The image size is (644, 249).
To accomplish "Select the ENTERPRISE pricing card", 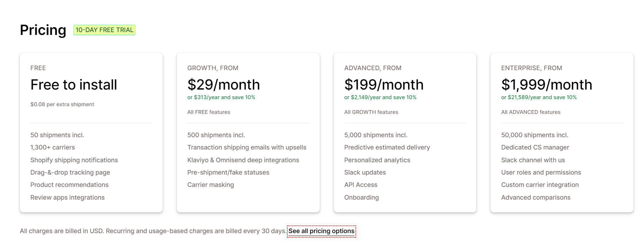I will (x=561, y=132).
